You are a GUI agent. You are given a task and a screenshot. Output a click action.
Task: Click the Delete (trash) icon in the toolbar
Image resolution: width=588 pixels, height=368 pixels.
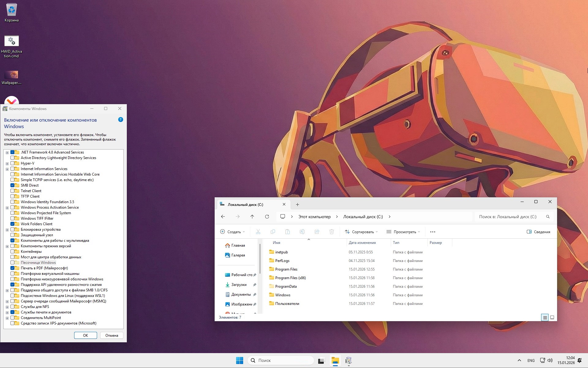pos(332,232)
